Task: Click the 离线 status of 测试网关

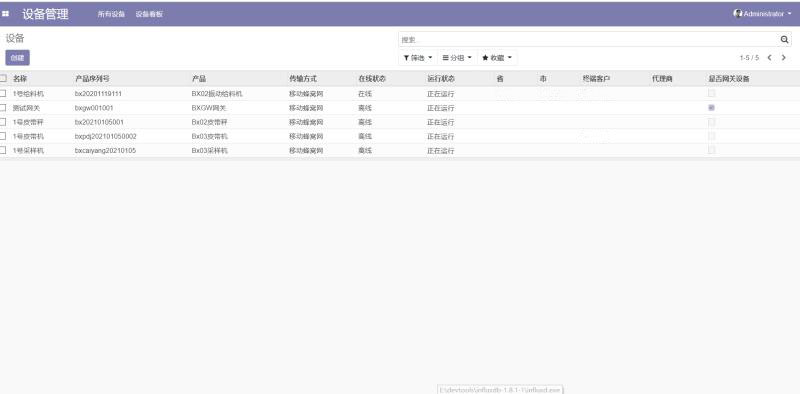Action: coord(365,108)
